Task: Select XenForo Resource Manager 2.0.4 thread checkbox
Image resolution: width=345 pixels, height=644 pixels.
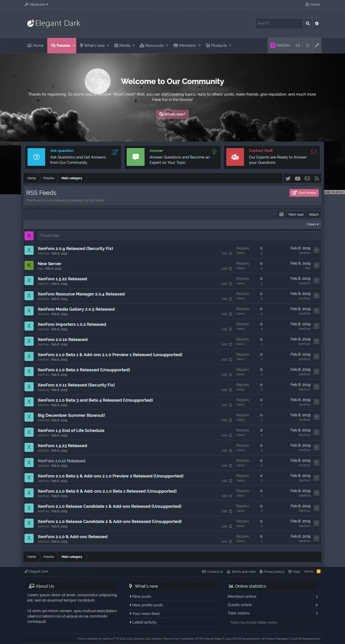Action: tap(230, 299)
